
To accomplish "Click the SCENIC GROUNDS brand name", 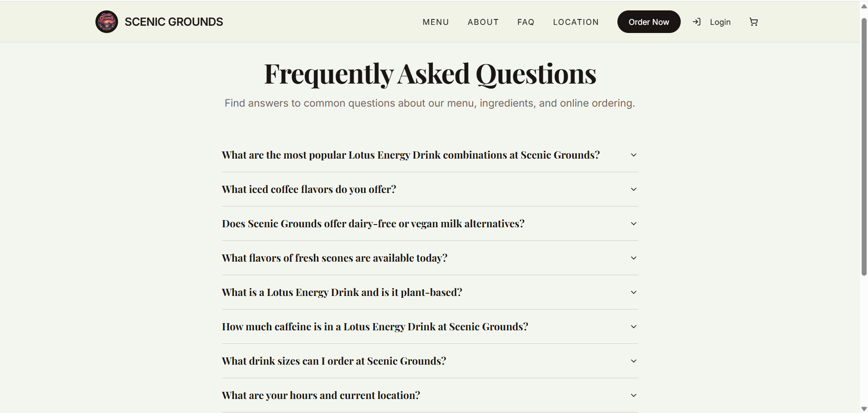I will click(174, 22).
